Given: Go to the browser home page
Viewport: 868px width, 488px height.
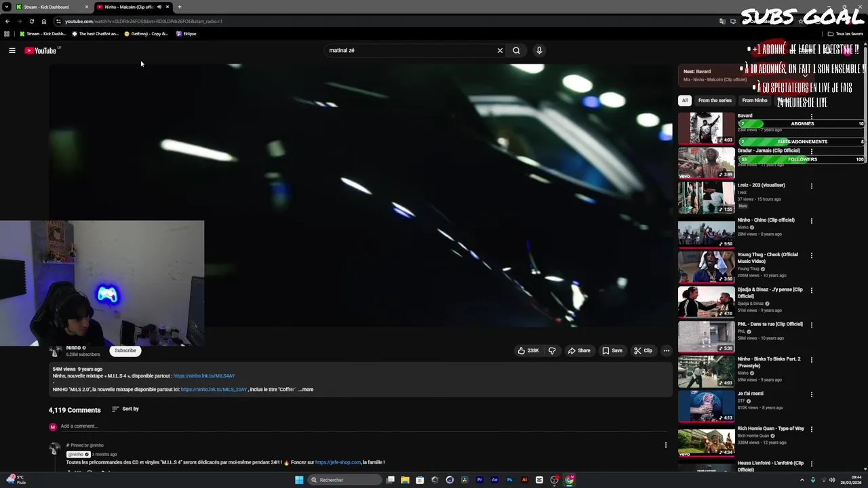Looking at the screenshot, I should coord(44,21).
